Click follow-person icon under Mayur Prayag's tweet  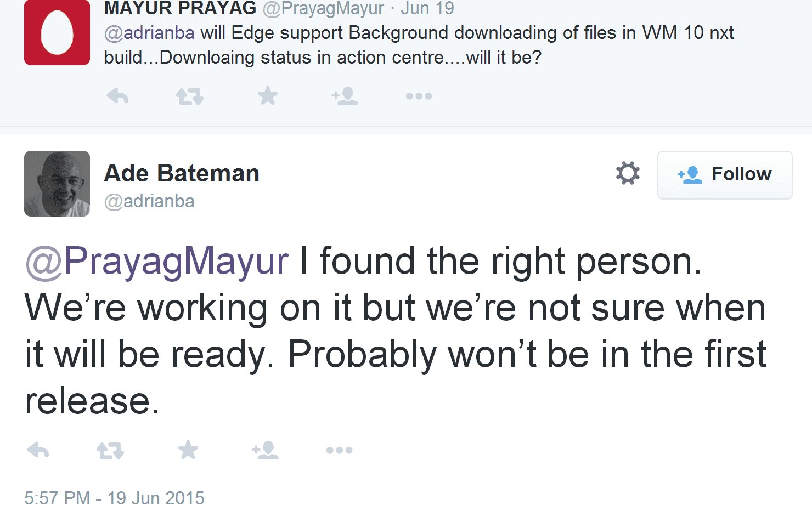click(x=345, y=96)
